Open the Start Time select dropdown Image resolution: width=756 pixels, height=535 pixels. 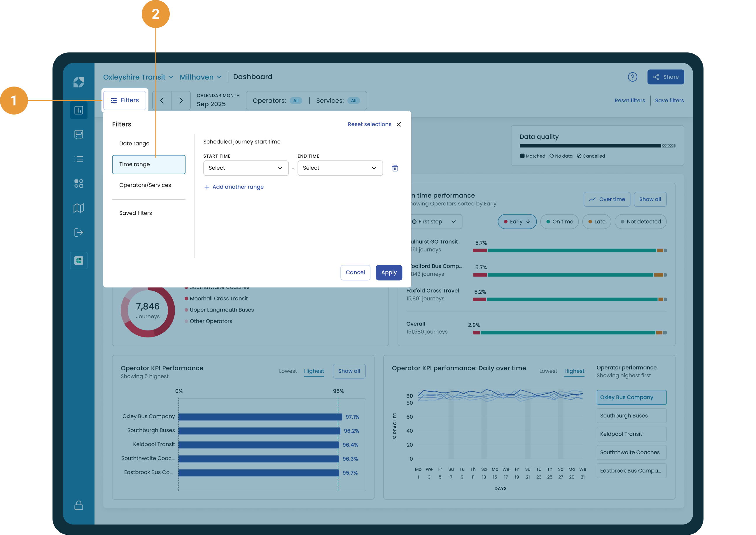pyautogui.click(x=246, y=168)
